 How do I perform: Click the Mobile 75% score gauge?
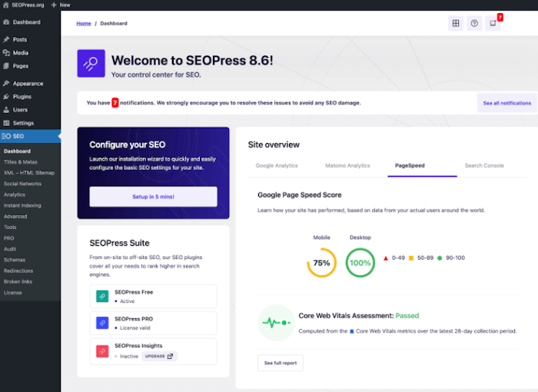tap(321, 263)
